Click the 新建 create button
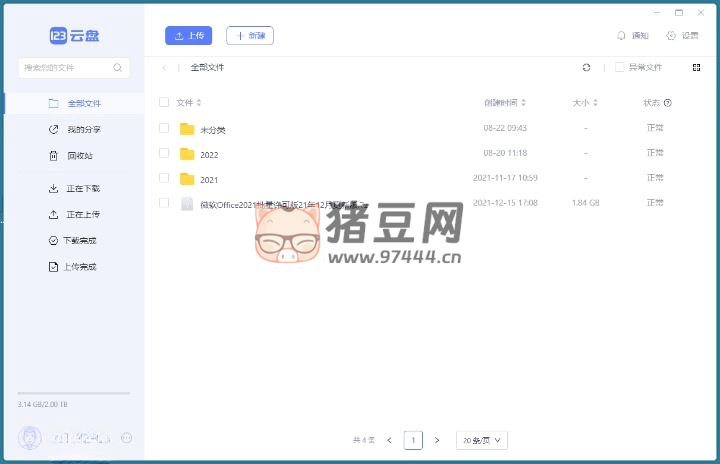Screen dimensions: 720x464 click(250, 36)
